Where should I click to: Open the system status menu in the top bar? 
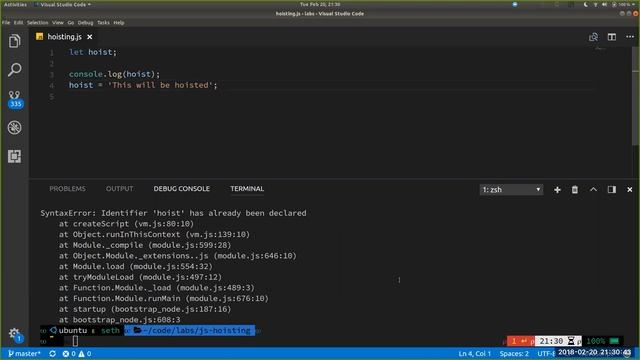pyautogui.click(x=610, y=4)
